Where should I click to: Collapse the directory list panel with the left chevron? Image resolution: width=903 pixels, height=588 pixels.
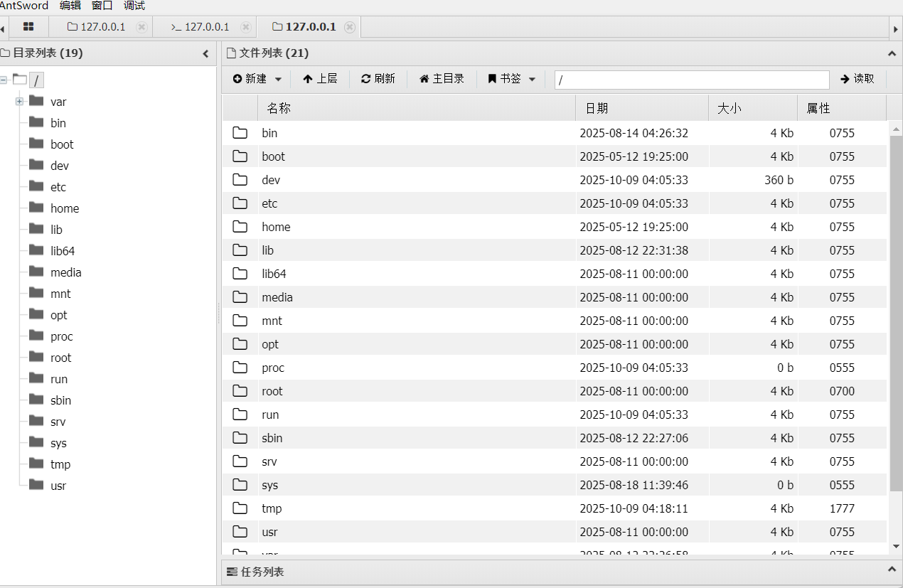coord(205,53)
